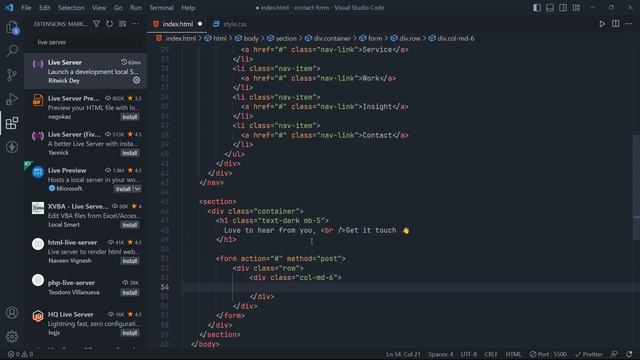The image size is (640, 360).
Task: Open the Selection menu
Action: pos(71,8)
